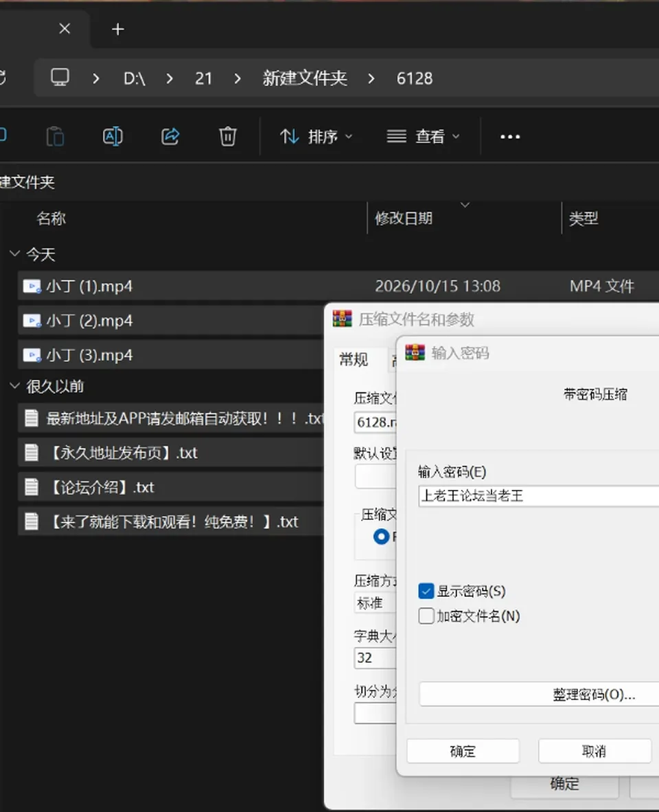Click the video icon of 小丁 (2).mp4
The image size is (659, 812).
(x=32, y=321)
